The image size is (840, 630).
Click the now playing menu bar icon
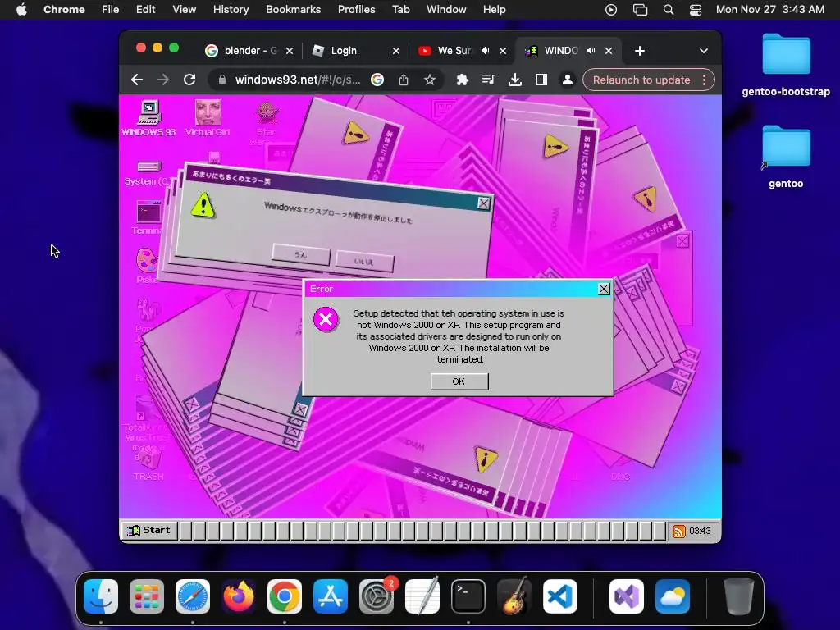click(x=611, y=10)
